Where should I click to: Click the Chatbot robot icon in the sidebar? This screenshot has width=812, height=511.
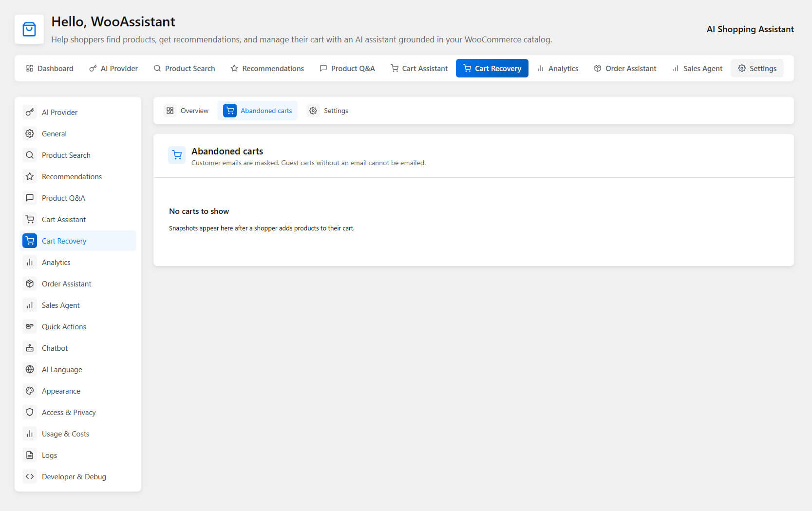pyautogui.click(x=30, y=348)
